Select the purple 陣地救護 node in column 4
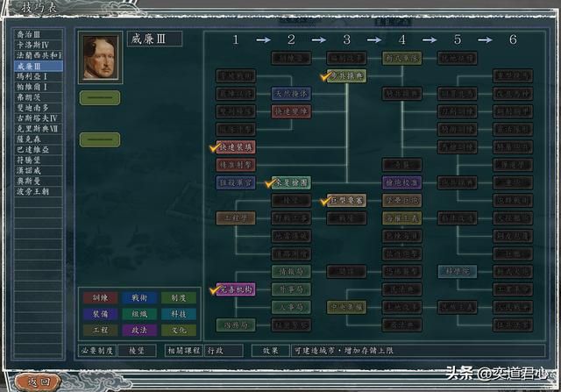 pos(402,182)
